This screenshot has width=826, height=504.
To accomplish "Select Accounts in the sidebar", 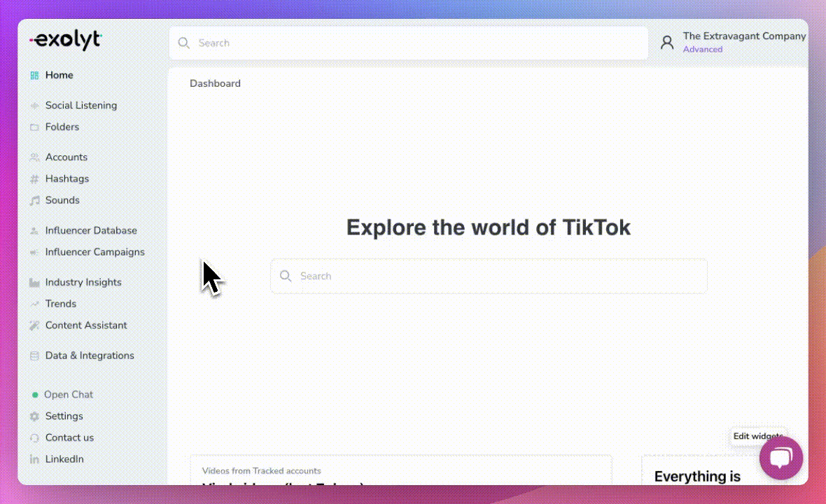I will pyautogui.click(x=66, y=157).
